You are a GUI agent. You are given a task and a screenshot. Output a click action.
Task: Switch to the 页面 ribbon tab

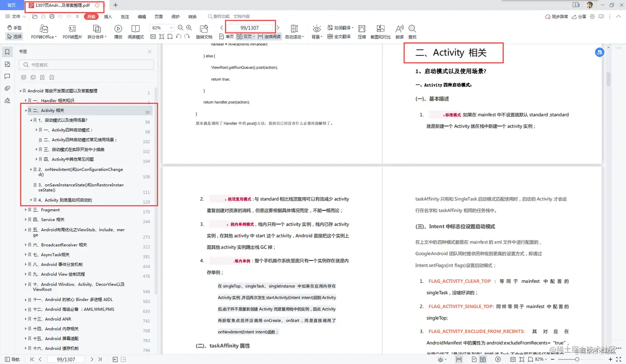pos(159,17)
